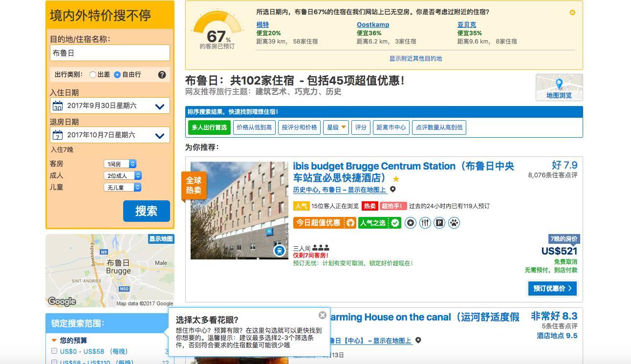Click the 全球热卖 badge on hotel photo
This screenshot has height=364, width=631.
[194, 185]
